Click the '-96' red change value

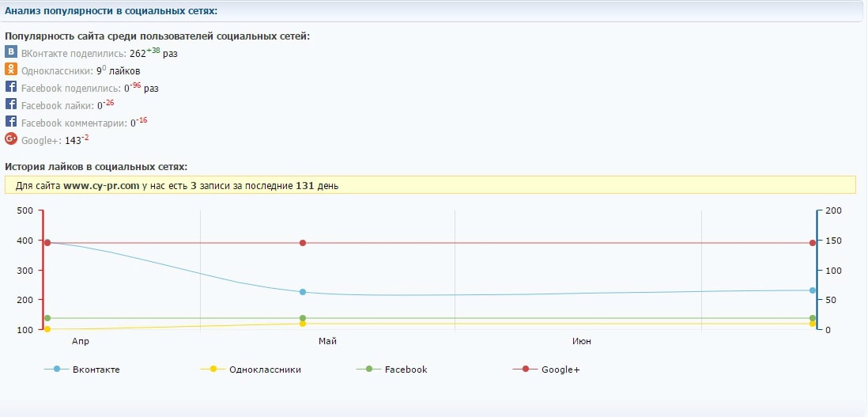pos(136,85)
